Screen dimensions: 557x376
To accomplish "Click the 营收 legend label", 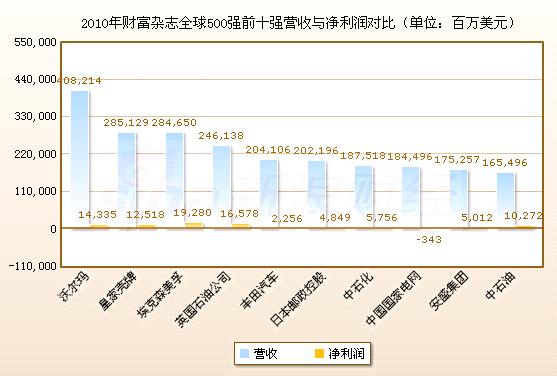I will click(x=266, y=353).
